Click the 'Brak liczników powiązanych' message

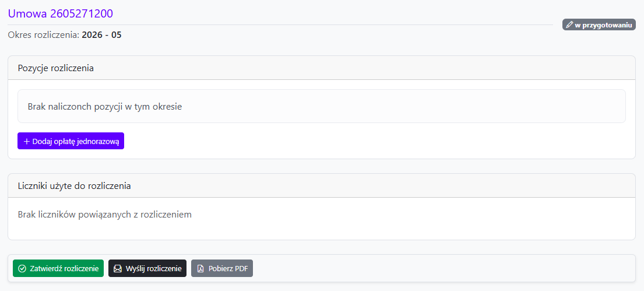click(105, 215)
